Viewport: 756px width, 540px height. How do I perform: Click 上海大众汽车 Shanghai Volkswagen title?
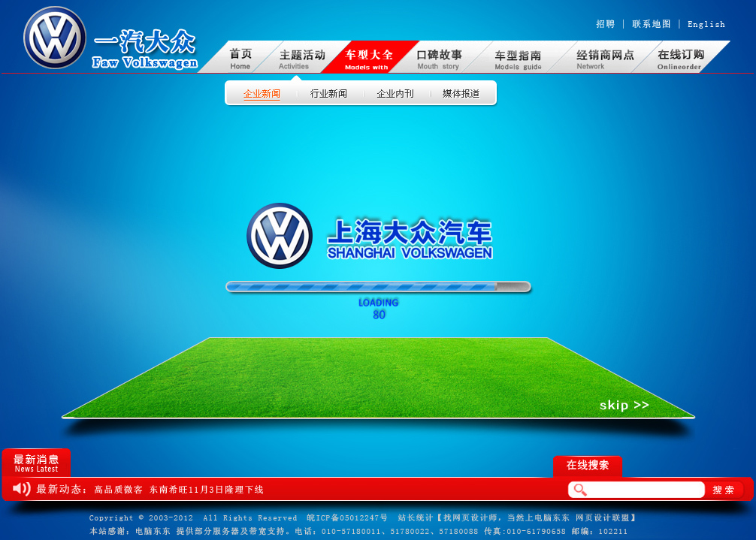coord(410,240)
